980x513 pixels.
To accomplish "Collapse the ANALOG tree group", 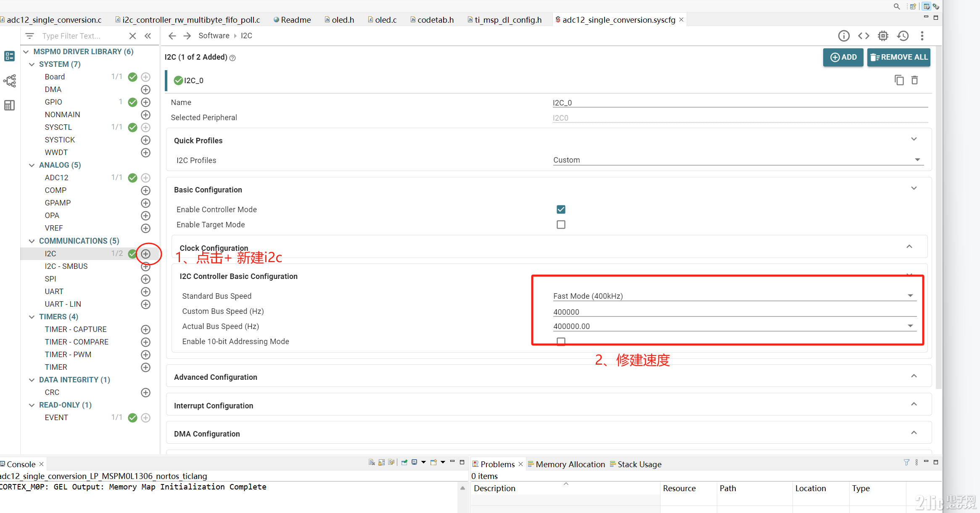I will [32, 165].
